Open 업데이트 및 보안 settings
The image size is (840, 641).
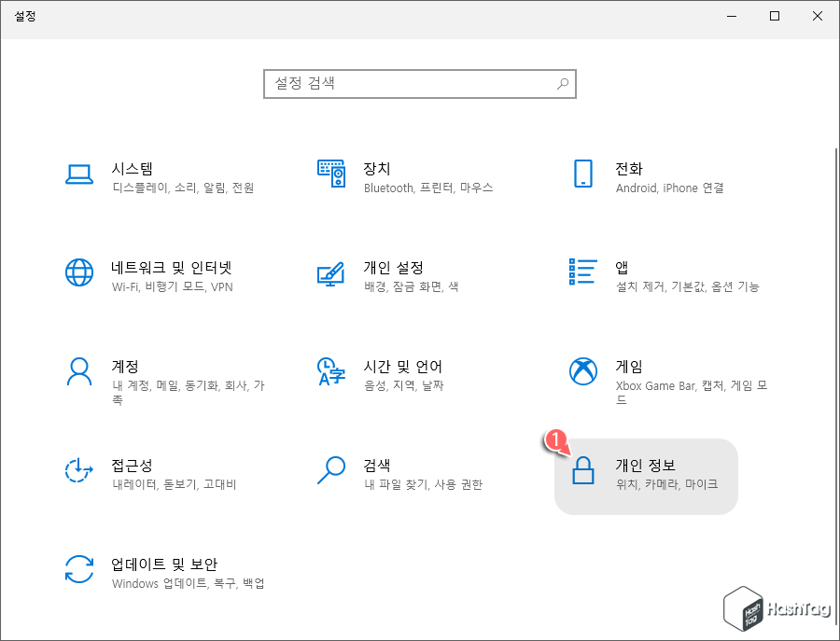click(149, 573)
